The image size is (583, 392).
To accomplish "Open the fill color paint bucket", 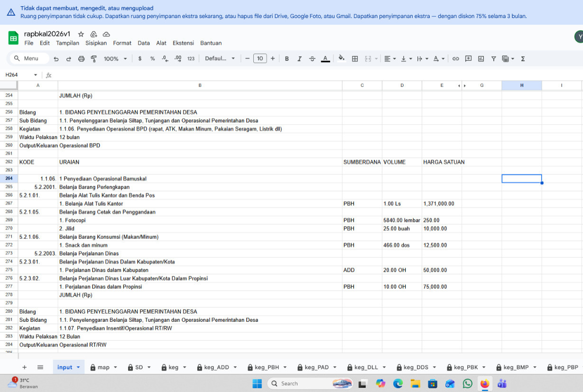I will 341,59.
